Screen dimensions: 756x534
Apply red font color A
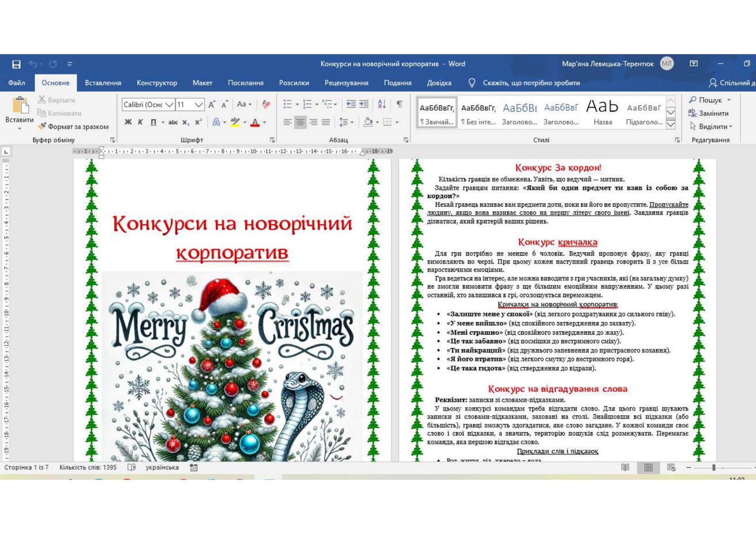(255, 122)
